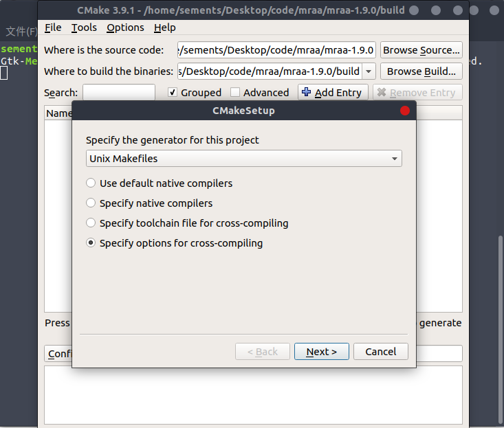Open the Options menu
This screenshot has height=428, width=504.
(x=125, y=27)
